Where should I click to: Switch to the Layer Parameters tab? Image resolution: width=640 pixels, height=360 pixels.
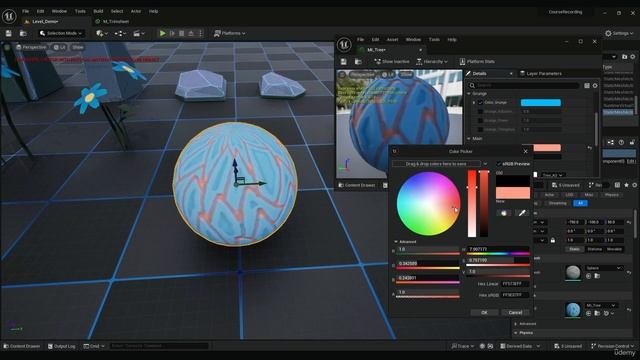pyautogui.click(x=541, y=73)
